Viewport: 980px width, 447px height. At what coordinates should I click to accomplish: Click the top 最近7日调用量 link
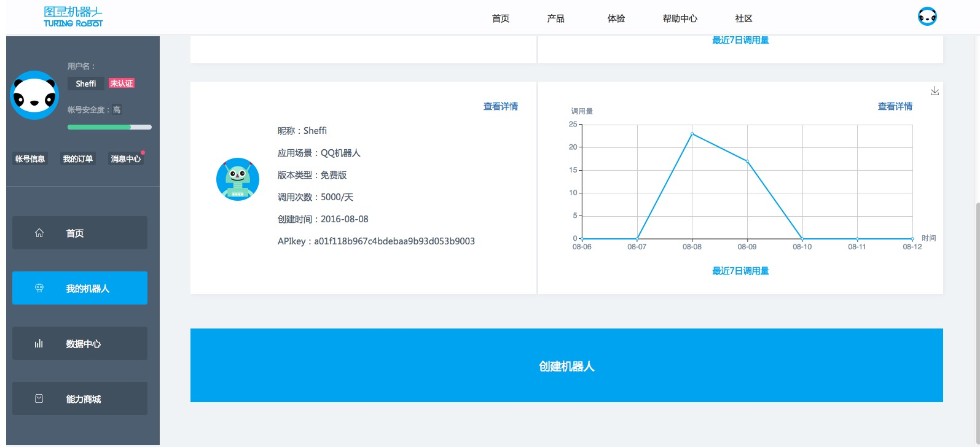pos(740,41)
